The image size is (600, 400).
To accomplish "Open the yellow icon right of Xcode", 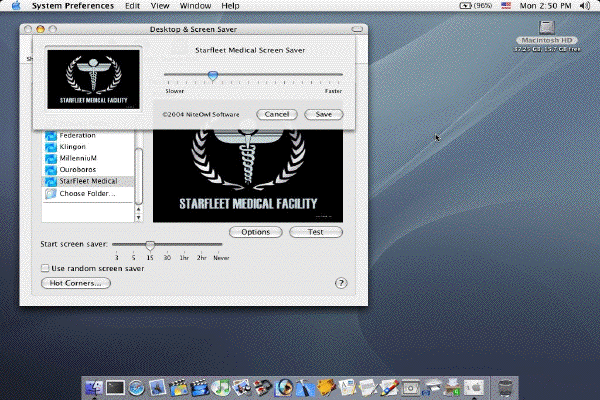I will click(326, 388).
